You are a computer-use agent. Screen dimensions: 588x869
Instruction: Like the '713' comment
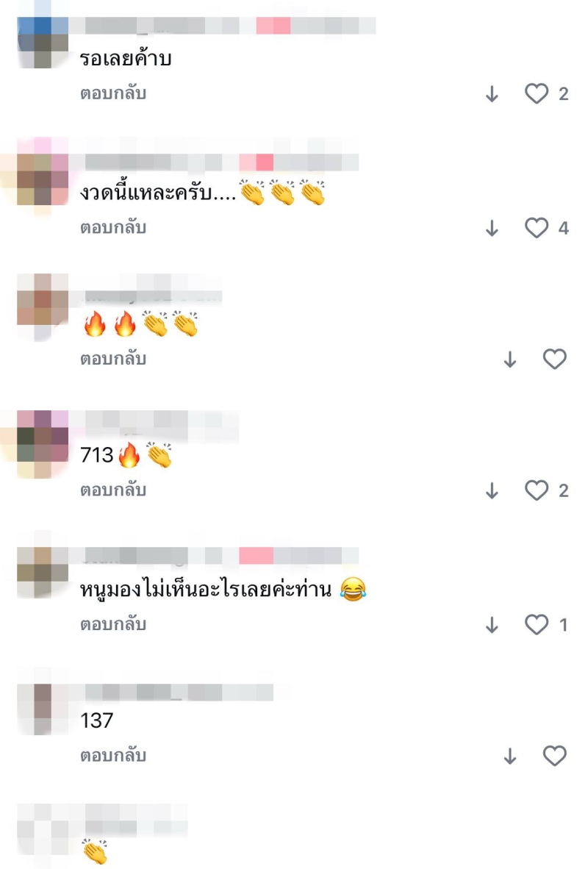click(537, 490)
